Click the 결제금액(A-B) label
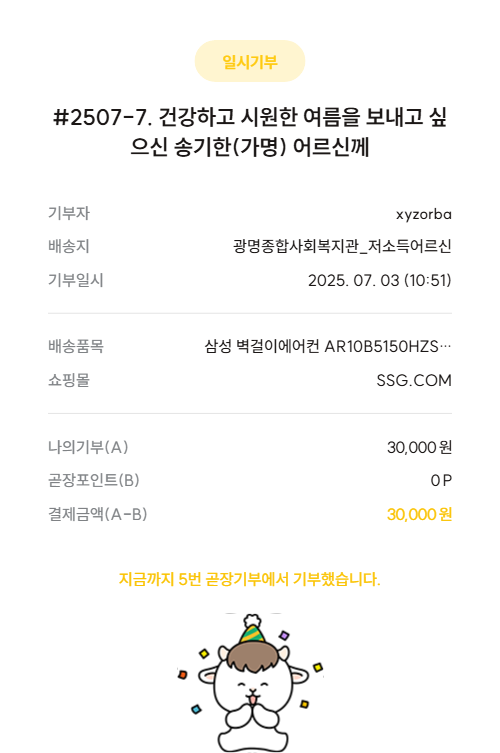500x753 pixels. tap(98, 514)
